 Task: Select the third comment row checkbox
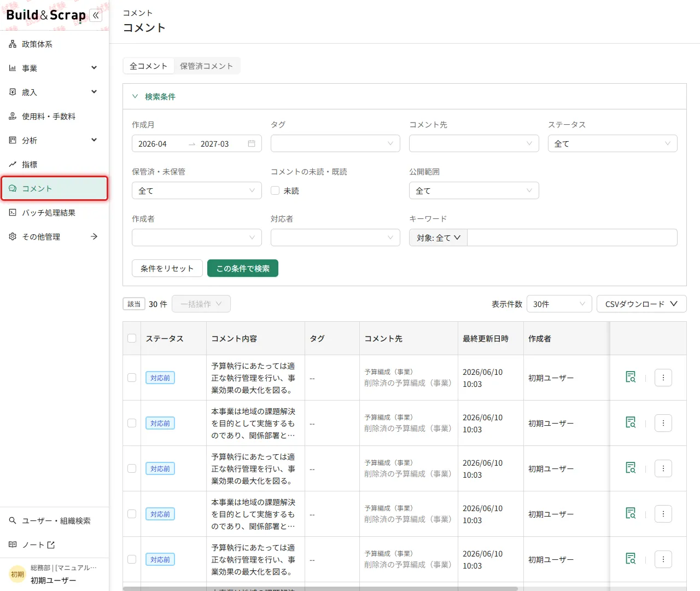pyautogui.click(x=132, y=468)
